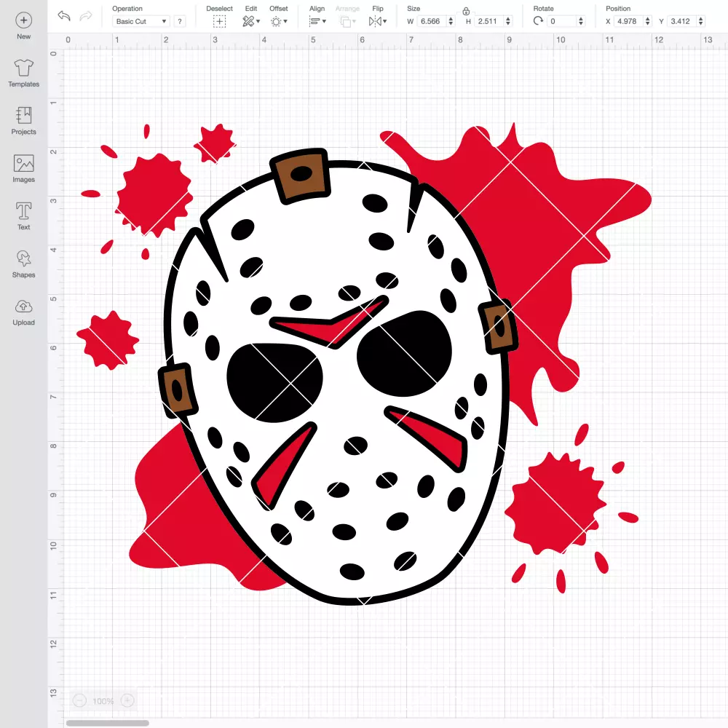This screenshot has height=728, width=728.
Task: Open the Shapes panel
Action: tap(24, 264)
